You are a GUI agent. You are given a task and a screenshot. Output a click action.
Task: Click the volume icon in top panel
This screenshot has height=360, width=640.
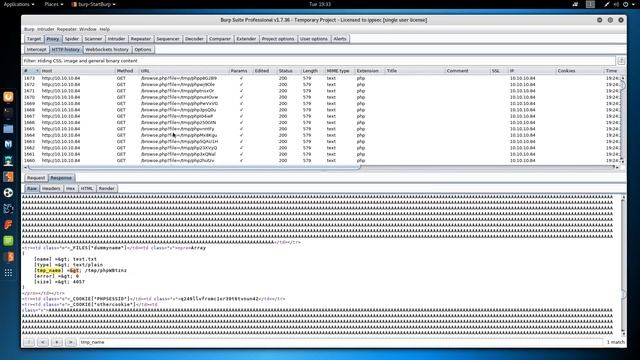click(616, 4)
